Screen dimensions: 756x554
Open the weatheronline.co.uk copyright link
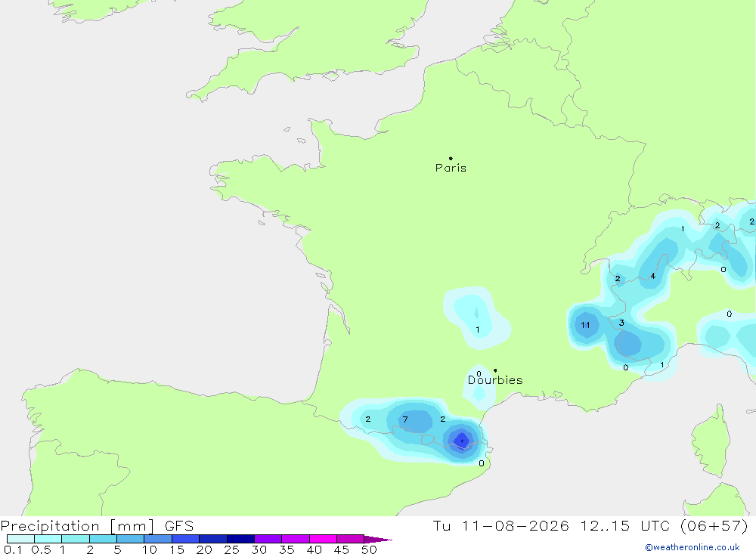(x=692, y=547)
